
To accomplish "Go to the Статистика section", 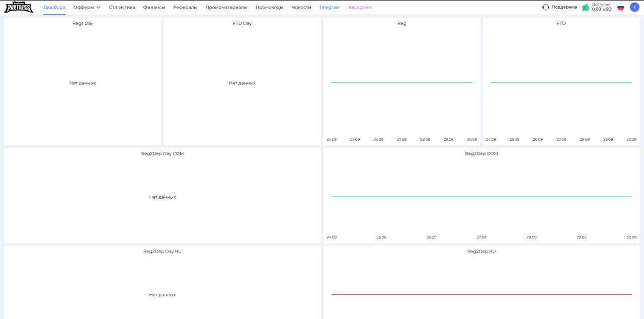I will tap(122, 8).
